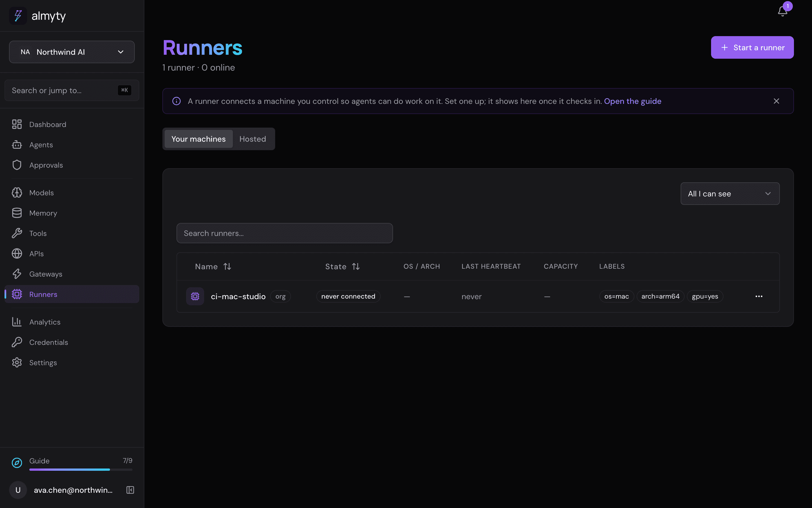Open Dashboard from the sidebar
This screenshot has height=508, width=812.
(x=72, y=124)
